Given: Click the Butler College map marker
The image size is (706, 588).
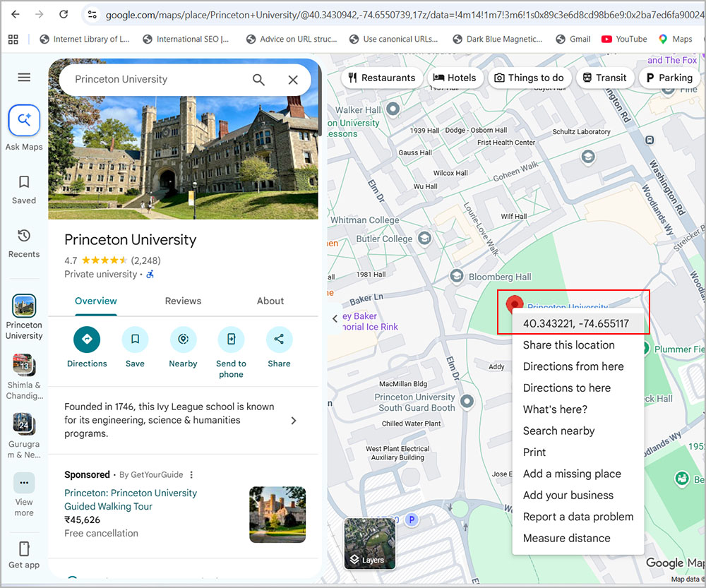Looking at the screenshot, I should tap(424, 238).
